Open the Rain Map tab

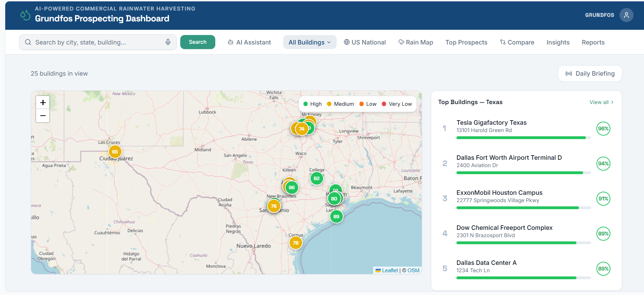pos(415,42)
